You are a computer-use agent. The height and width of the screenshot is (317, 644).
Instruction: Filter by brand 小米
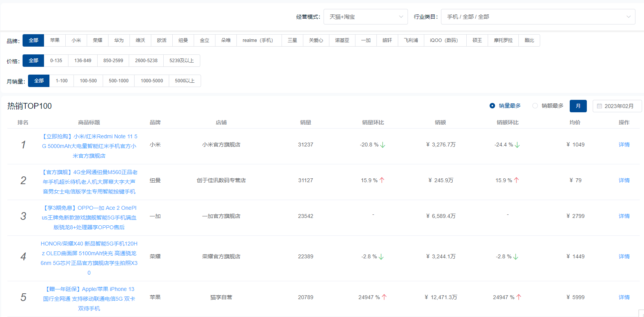[76, 40]
